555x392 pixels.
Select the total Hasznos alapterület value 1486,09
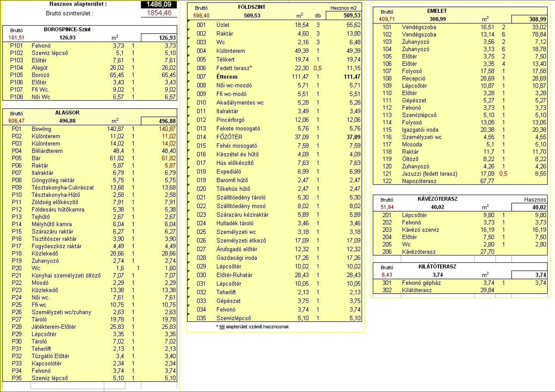159,4
